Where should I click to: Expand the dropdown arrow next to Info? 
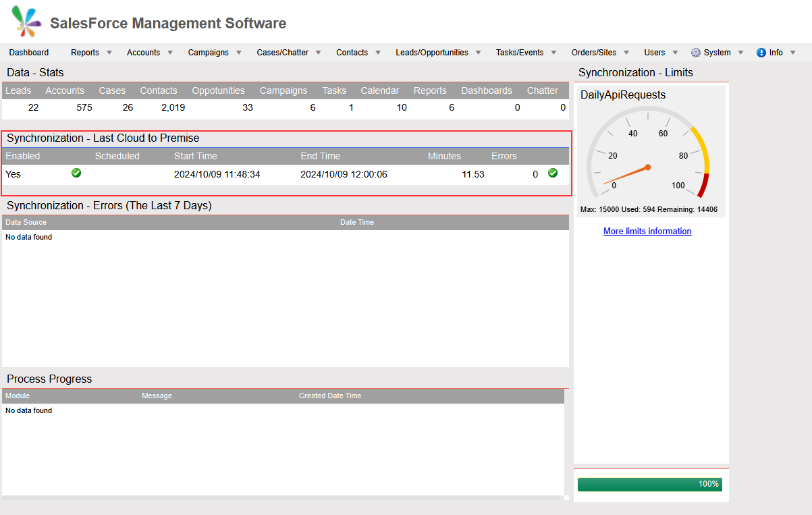point(793,53)
